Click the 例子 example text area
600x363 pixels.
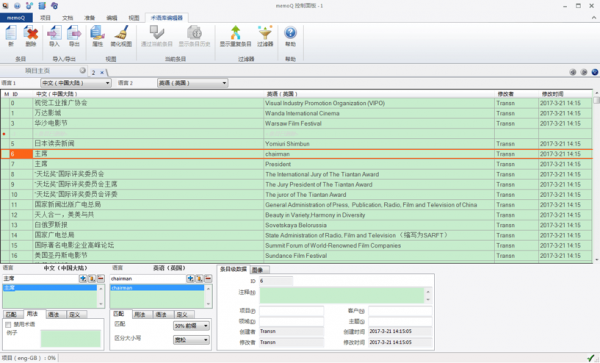click(x=70, y=339)
